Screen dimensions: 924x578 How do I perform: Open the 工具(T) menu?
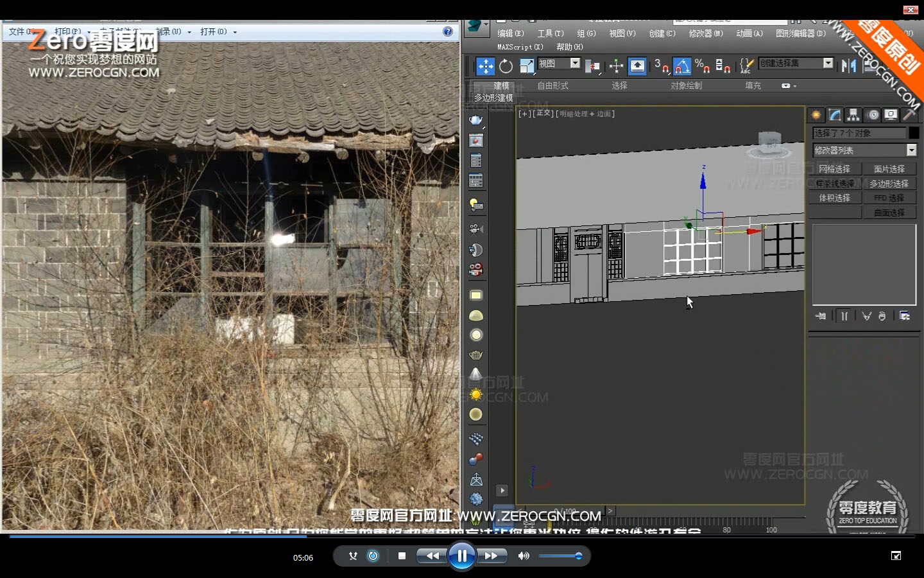click(551, 33)
